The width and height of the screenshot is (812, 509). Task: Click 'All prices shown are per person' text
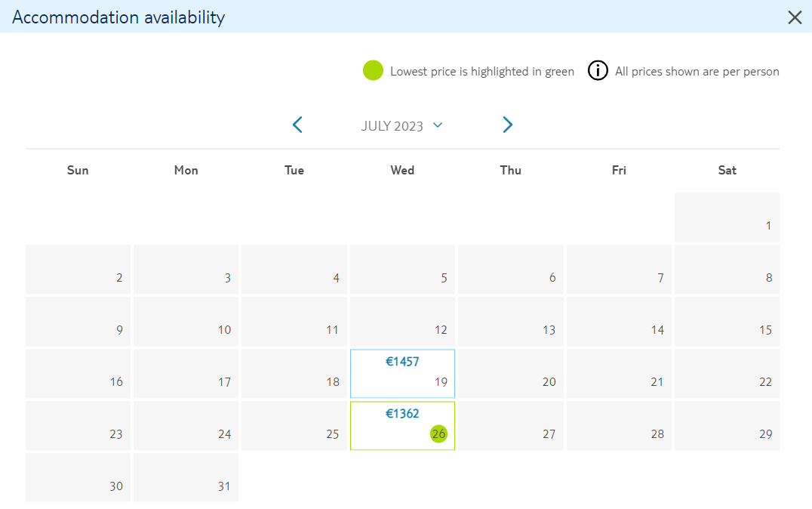(697, 71)
